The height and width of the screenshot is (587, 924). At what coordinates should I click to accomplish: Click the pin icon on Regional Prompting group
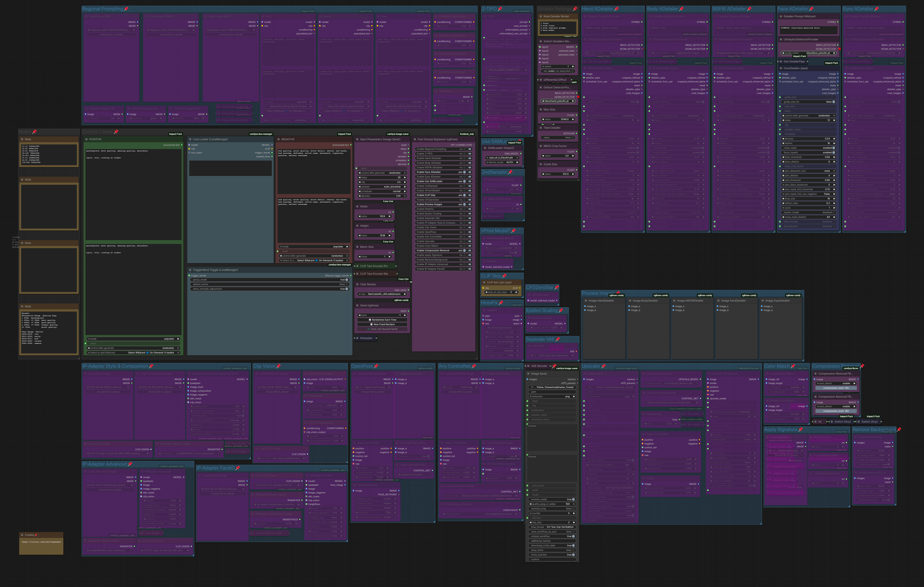pos(126,9)
